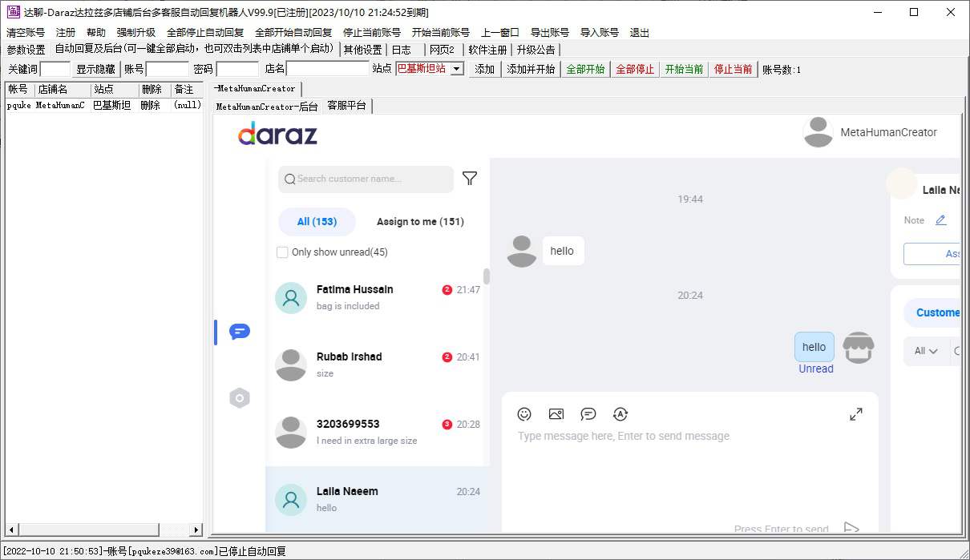Click the horizontal scrollbar right arrow

coord(196,530)
